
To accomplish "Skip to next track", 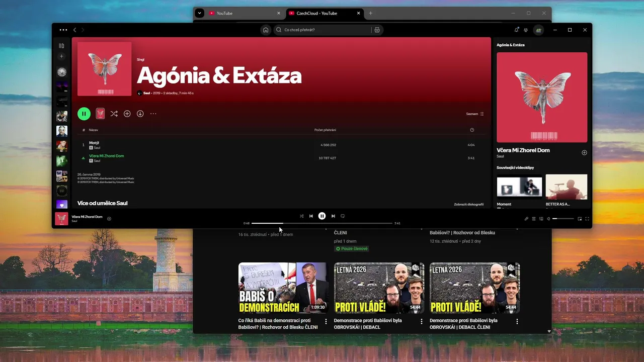I will (x=333, y=216).
